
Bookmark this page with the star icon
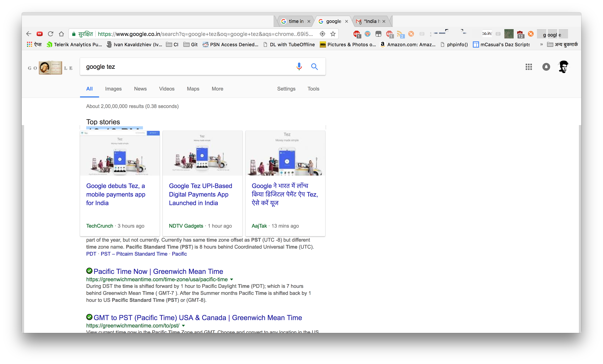(333, 34)
